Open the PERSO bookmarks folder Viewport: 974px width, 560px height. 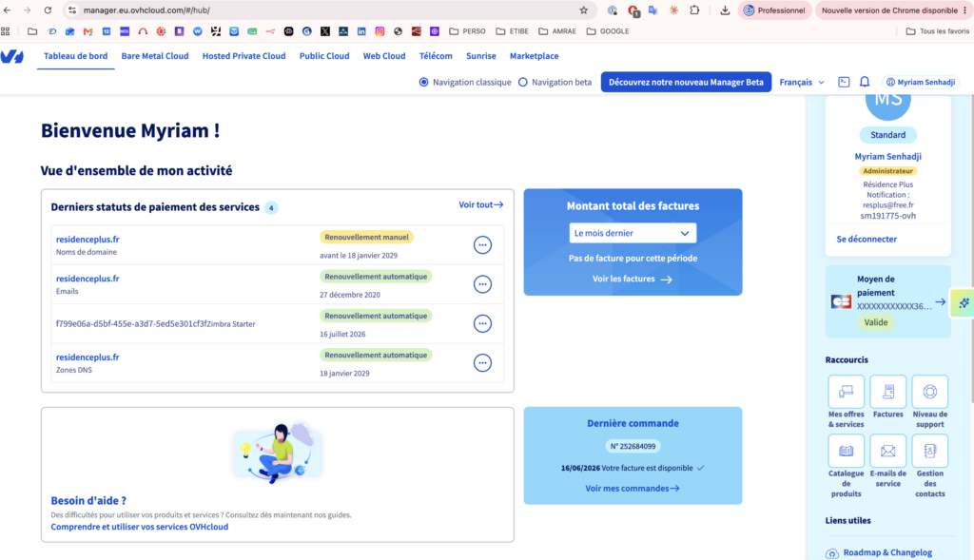(x=467, y=31)
